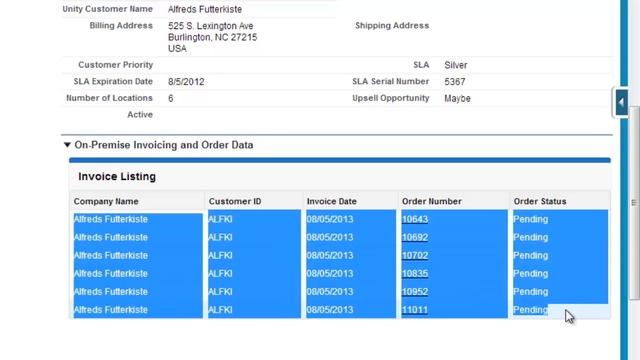Select Pending status in order 10702 row
Viewport: 640px width, 360px height.
coord(531,256)
